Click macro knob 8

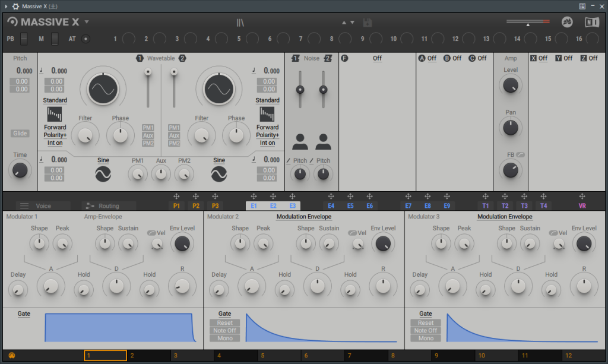point(345,39)
